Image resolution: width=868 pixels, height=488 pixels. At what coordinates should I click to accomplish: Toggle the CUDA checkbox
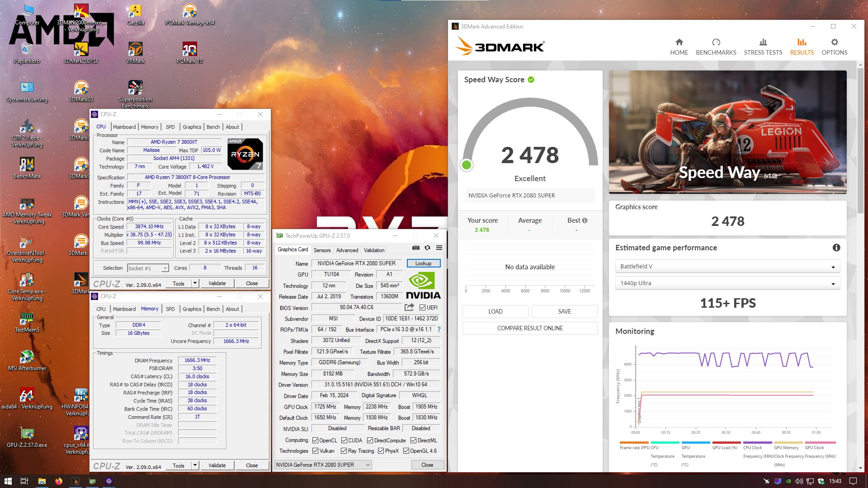(344, 441)
